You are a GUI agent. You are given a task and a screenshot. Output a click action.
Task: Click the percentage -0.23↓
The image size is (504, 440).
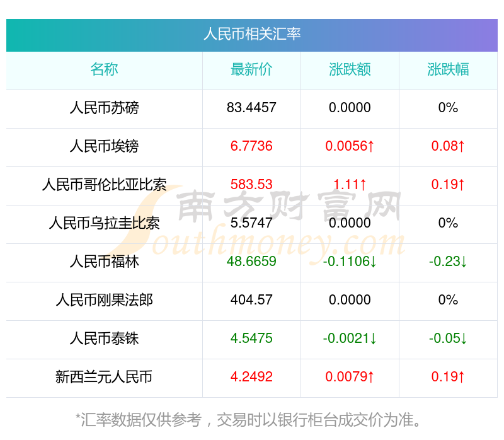(448, 262)
